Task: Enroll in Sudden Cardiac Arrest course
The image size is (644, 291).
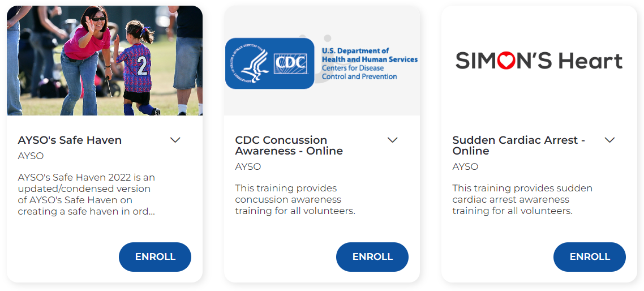Action: click(x=590, y=257)
